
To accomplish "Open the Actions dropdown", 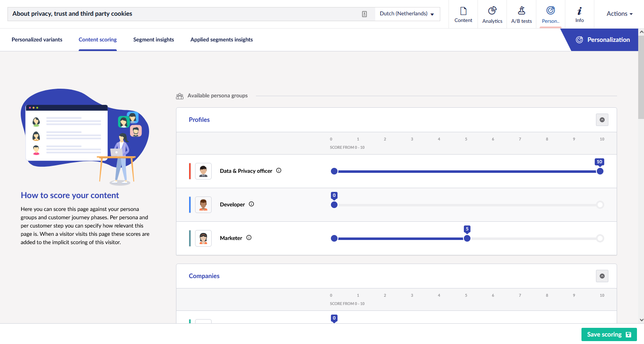I will click(x=619, y=14).
